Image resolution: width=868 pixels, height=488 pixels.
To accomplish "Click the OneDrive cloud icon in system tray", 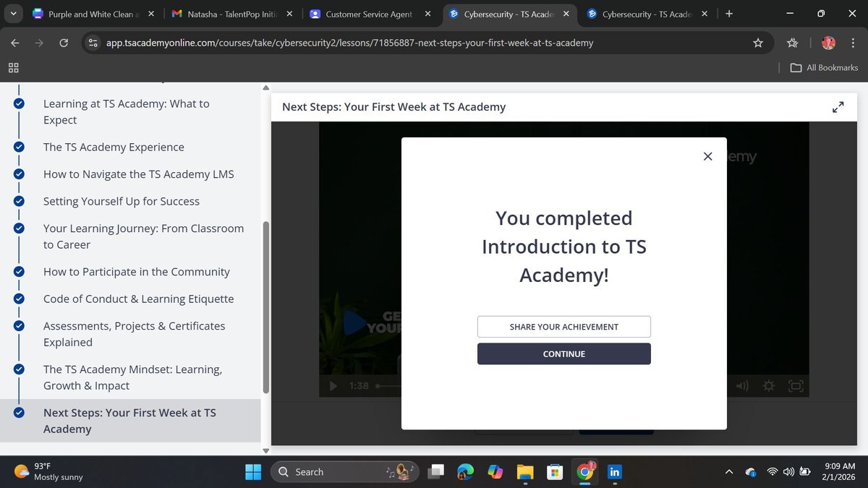I will [751, 472].
